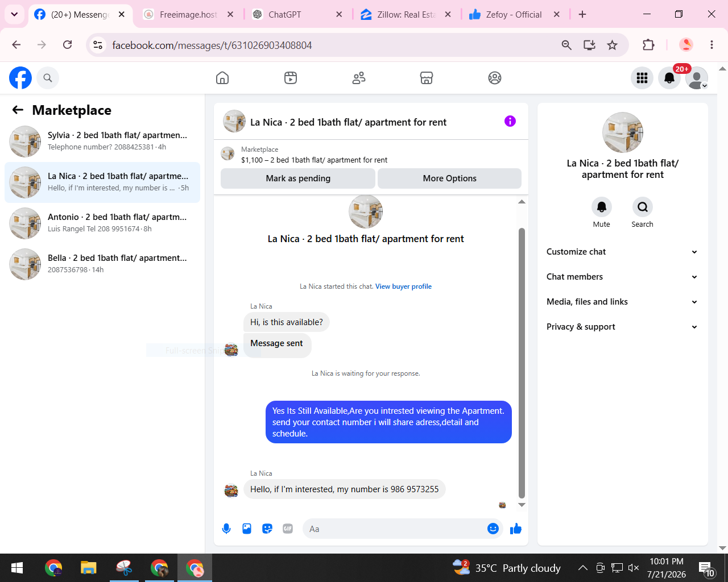Open Antonio's conversation in the chat list
The image size is (728, 582).
click(102, 223)
